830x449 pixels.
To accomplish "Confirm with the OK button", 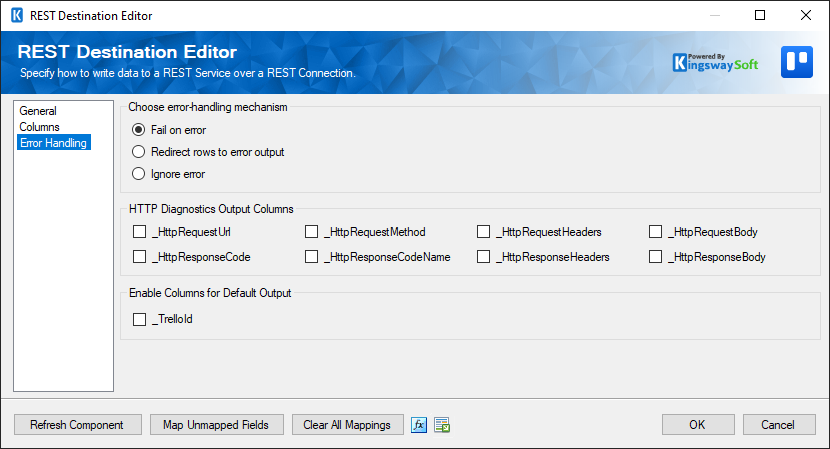I will pos(698,425).
